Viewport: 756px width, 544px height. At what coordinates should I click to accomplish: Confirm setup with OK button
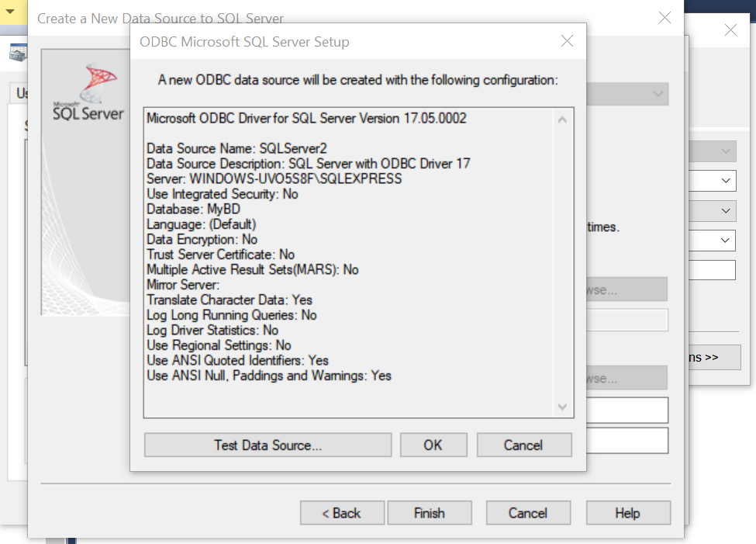click(x=433, y=445)
